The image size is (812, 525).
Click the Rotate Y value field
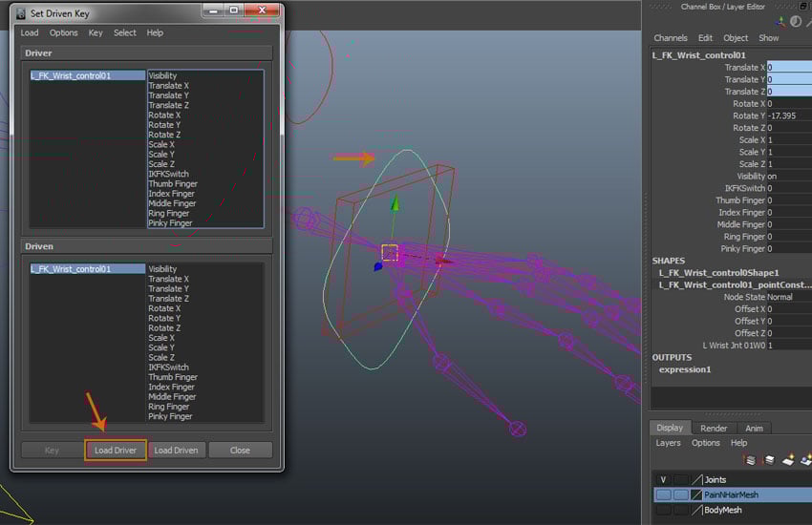(x=788, y=115)
